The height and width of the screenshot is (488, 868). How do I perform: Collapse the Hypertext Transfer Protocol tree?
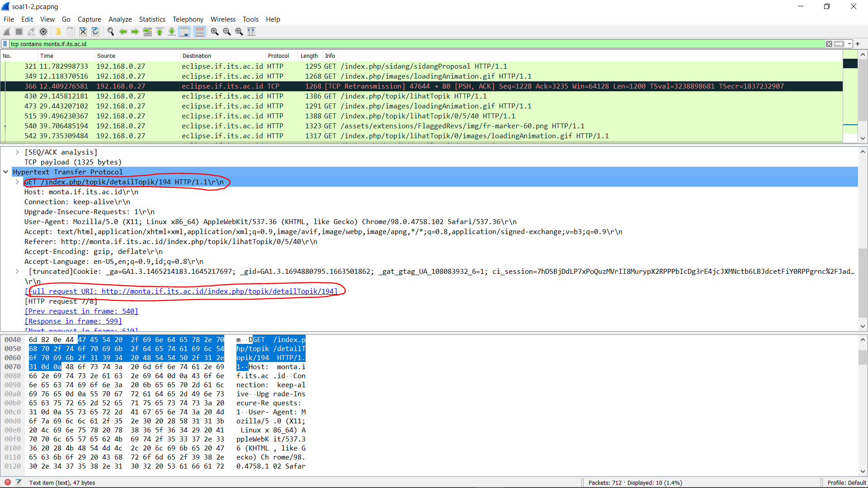coord(6,172)
